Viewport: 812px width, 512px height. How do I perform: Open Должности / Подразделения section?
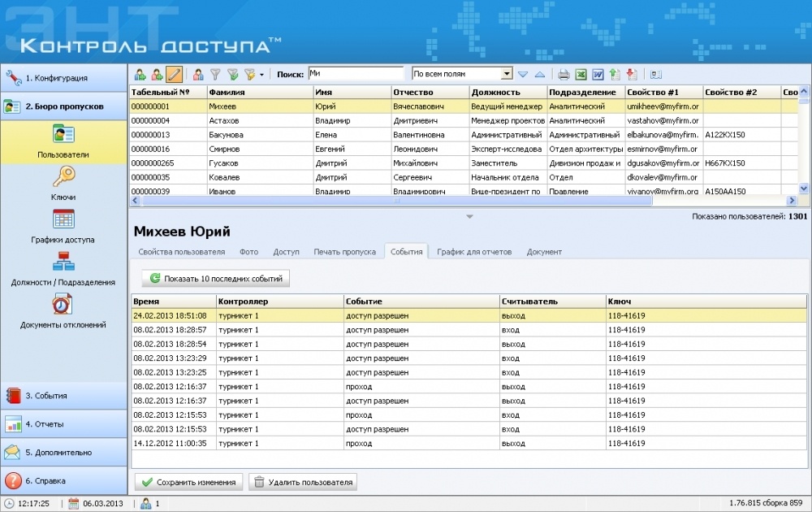[63, 262]
